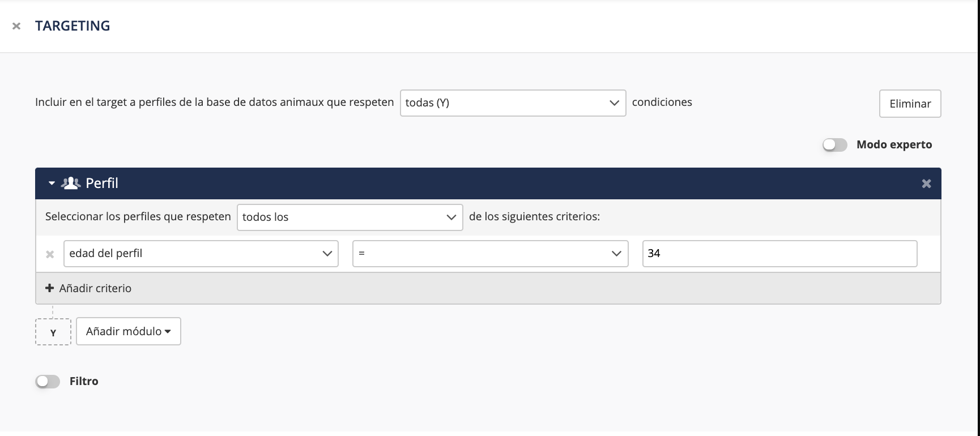Click the TARGETING title
980x436 pixels.
tap(73, 26)
